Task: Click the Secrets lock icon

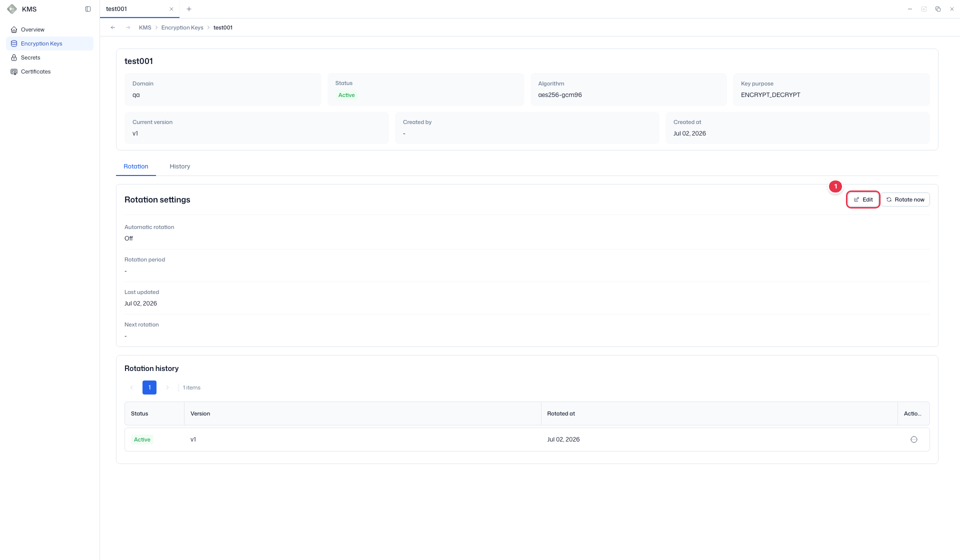Action: (x=14, y=57)
